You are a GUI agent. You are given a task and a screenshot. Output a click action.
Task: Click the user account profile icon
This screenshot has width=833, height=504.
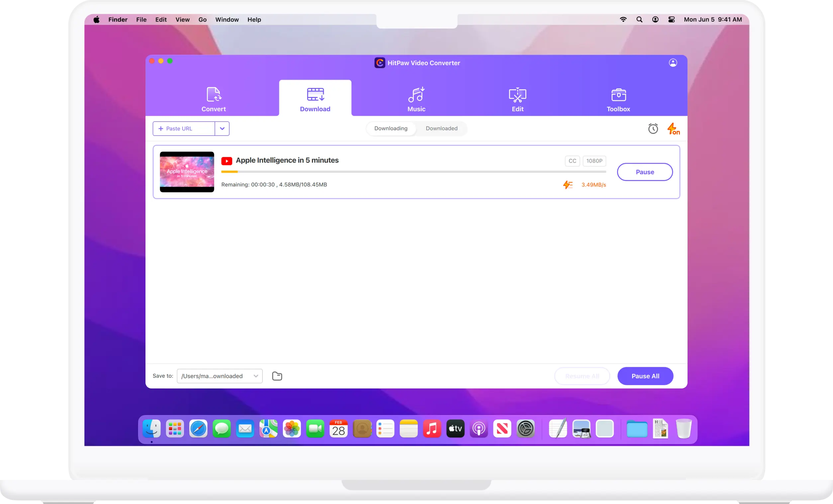(672, 62)
